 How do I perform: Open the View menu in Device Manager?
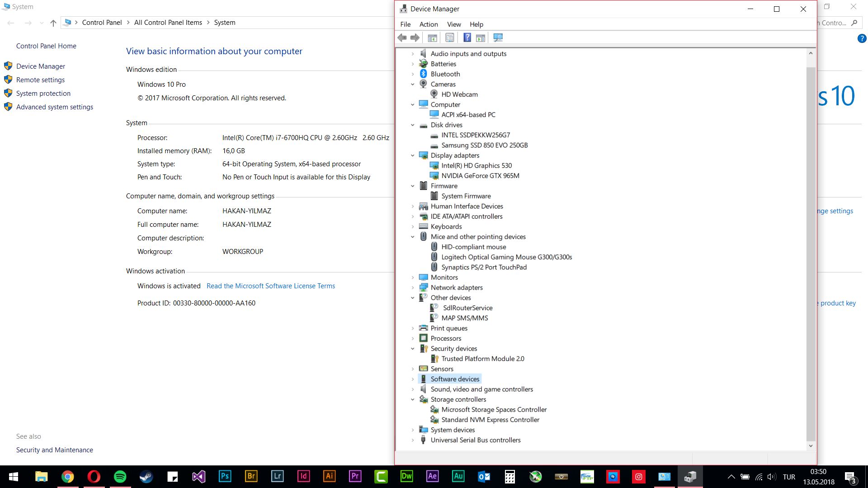click(x=454, y=24)
